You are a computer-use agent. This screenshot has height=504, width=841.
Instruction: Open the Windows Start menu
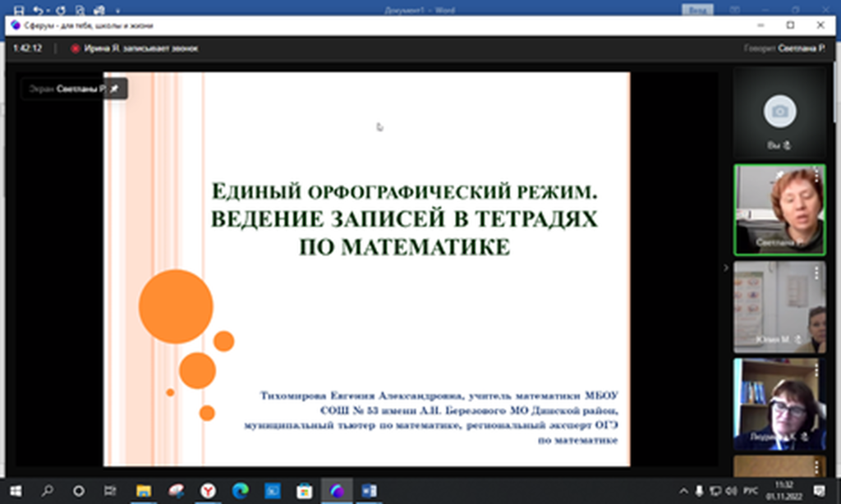point(16,491)
